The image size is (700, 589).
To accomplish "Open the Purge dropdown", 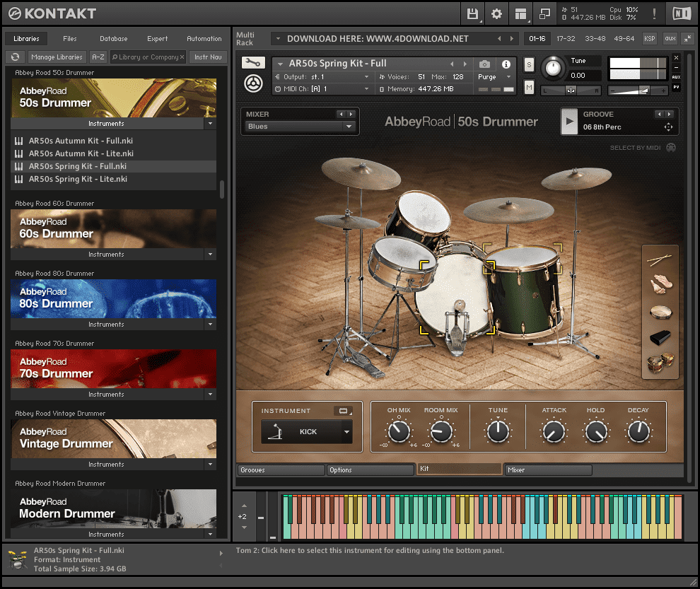I will click(x=491, y=76).
